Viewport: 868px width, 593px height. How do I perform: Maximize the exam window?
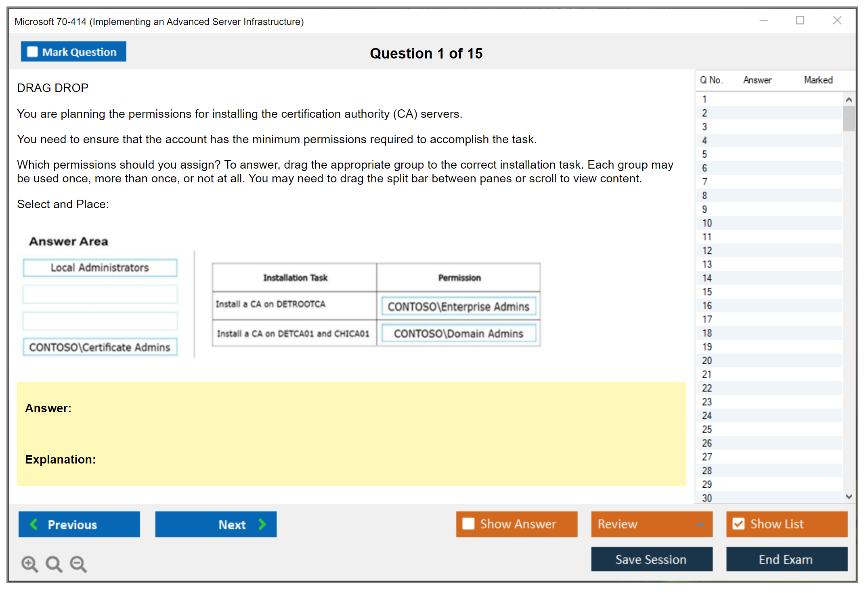pyautogui.click(x=800, y=21)
